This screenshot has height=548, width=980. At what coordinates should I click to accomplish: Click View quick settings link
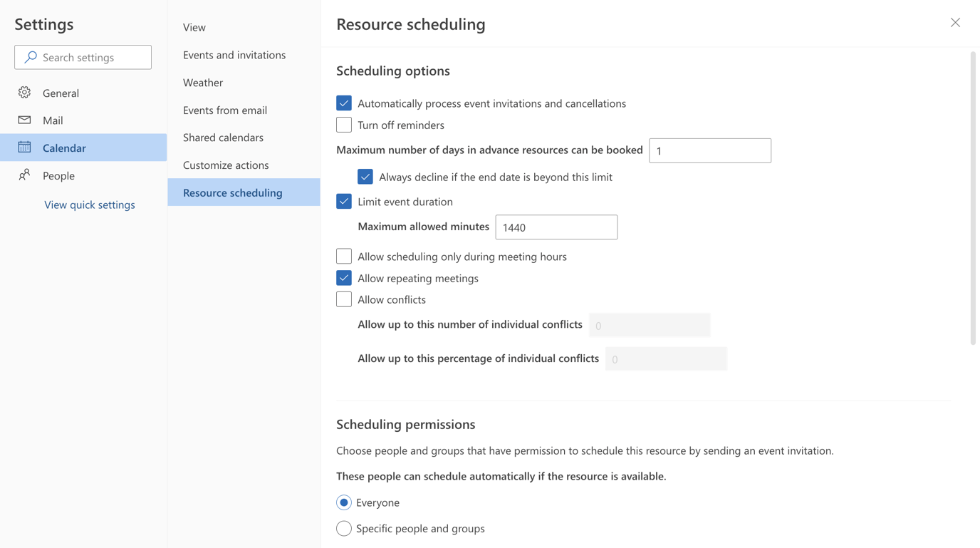pyautogui.click(x=90, y=205)
